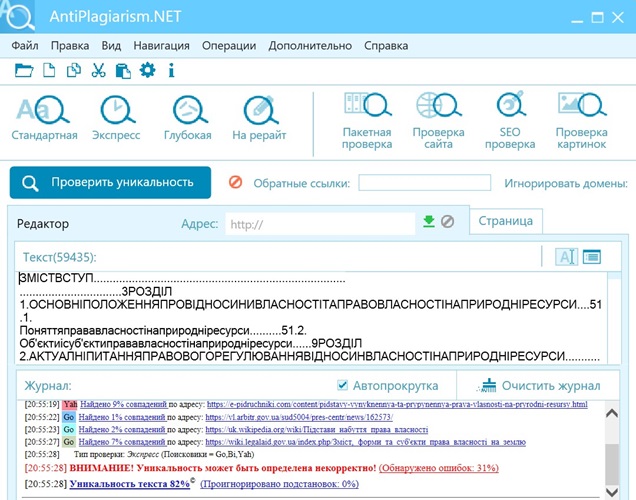
Task: Launch Пакетная проверка
Action: [367, 121]
